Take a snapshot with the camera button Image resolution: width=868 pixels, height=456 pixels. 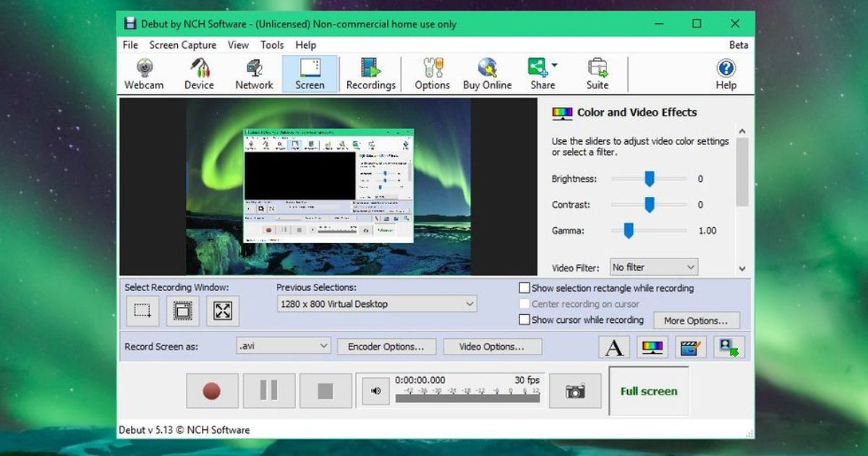[x=575, y=390]
